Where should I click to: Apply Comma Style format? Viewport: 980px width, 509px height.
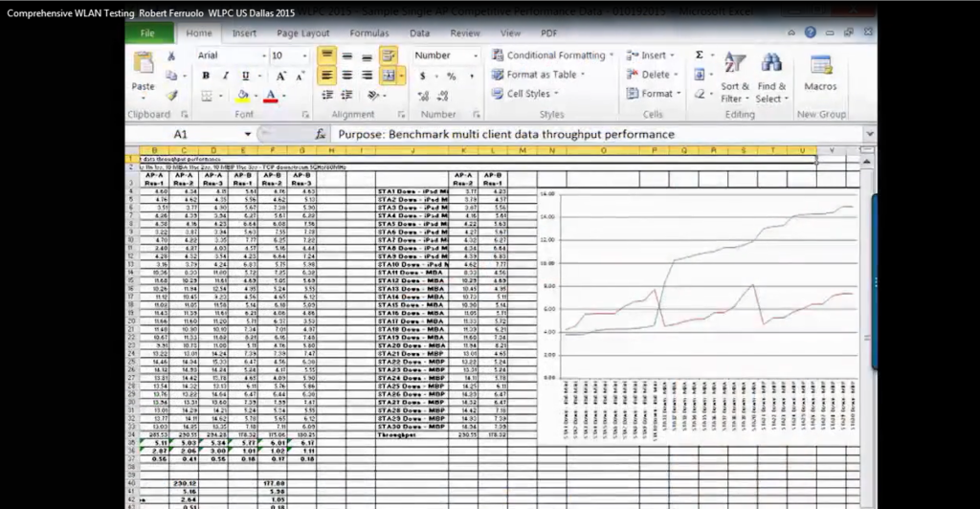[472, 76]
